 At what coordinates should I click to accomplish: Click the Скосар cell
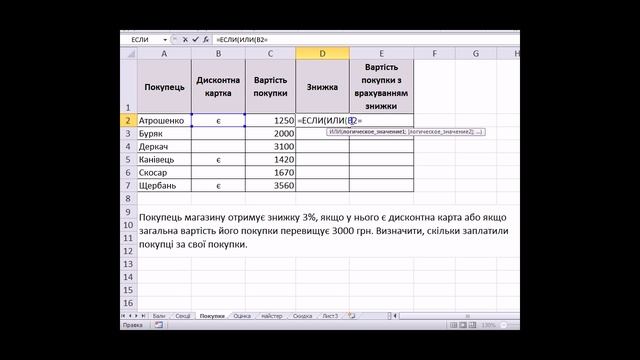(164, 173)
